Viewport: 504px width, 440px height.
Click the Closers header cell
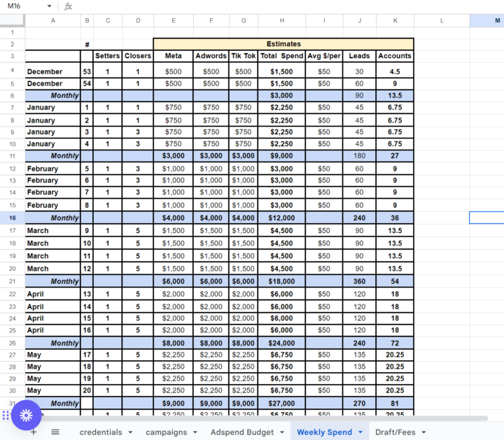[x=138, y=56]
